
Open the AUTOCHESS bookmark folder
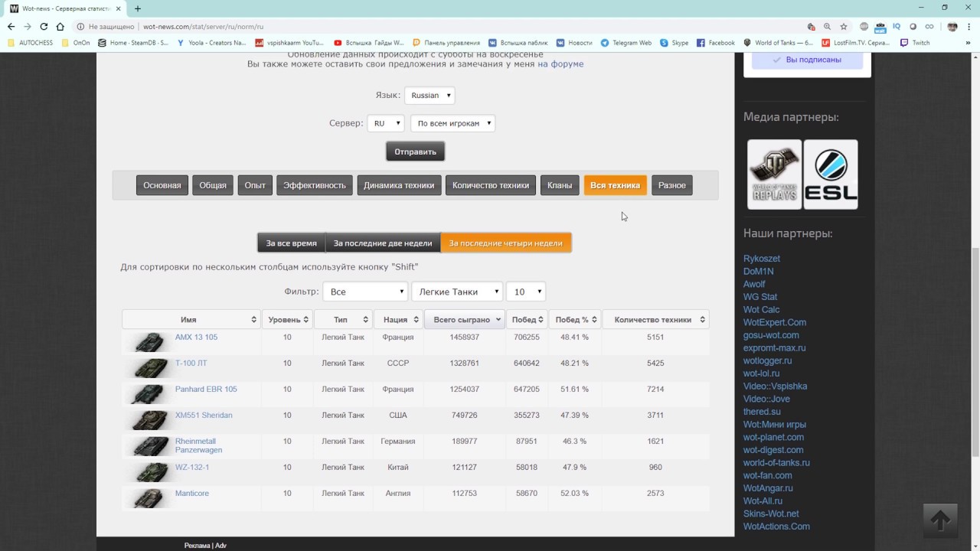click(30, 43)
